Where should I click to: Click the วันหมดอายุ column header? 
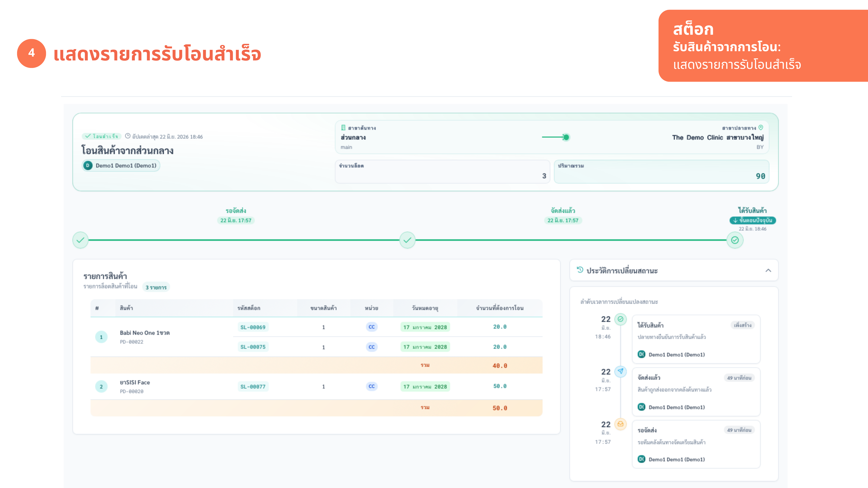tap(425, 308)
